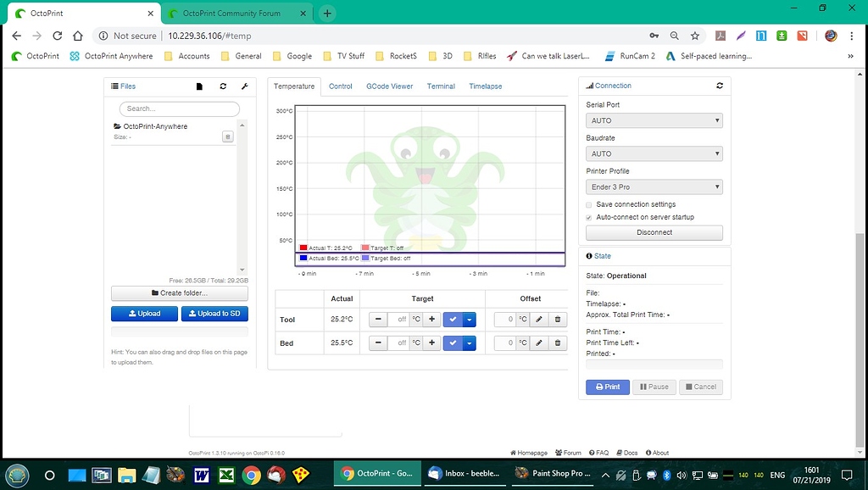Click the Disconnect button

pos(654,232)
